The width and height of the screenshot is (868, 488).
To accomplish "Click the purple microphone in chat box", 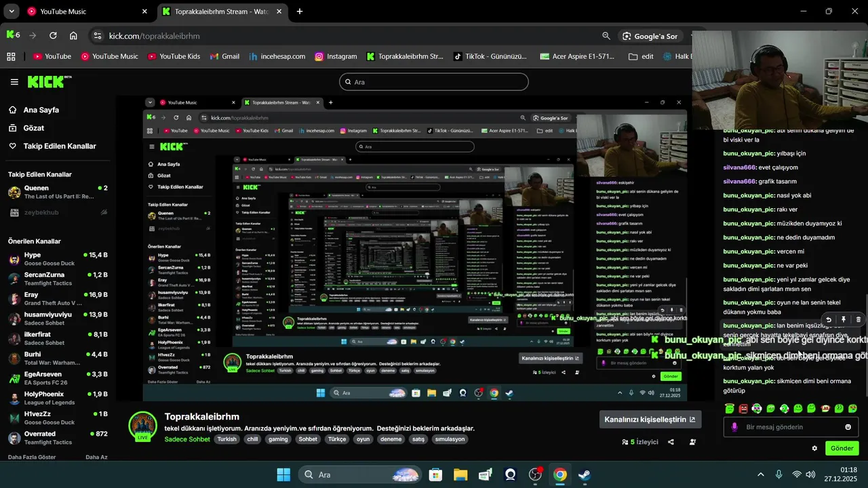I will [734, 427].
